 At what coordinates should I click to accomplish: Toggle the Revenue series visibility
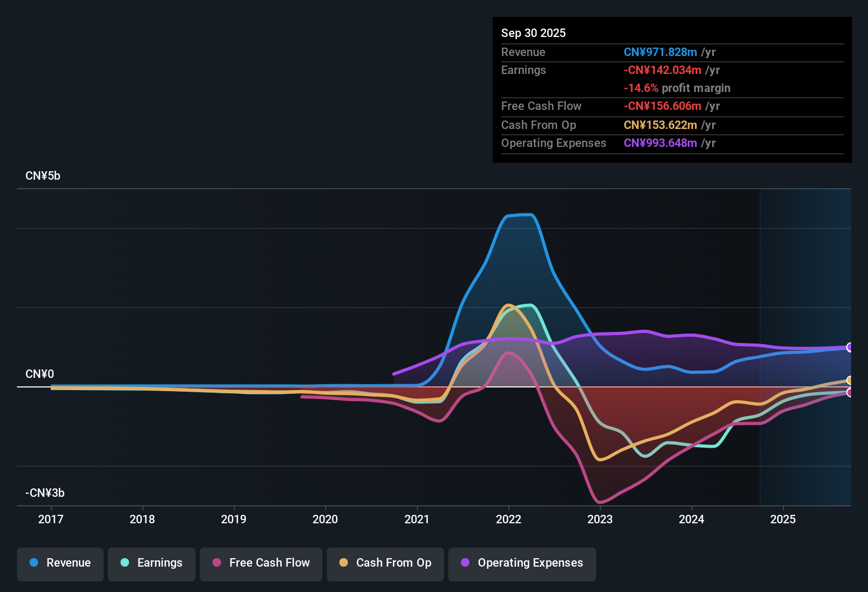[60, 563]
